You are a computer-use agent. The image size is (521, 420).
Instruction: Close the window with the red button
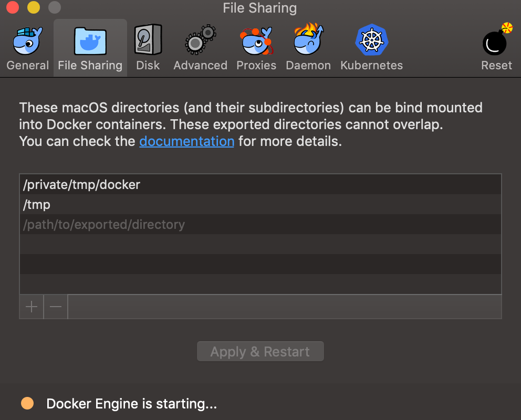point(13,7)
